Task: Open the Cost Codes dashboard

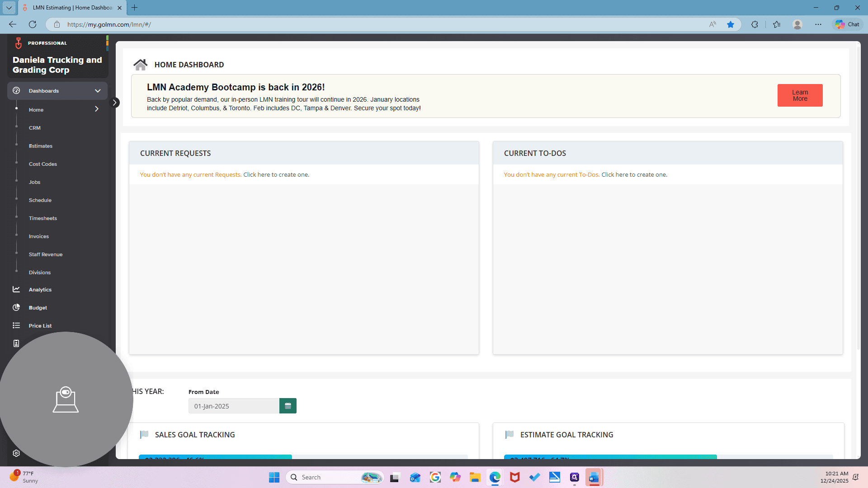Action: pos(43,164)
